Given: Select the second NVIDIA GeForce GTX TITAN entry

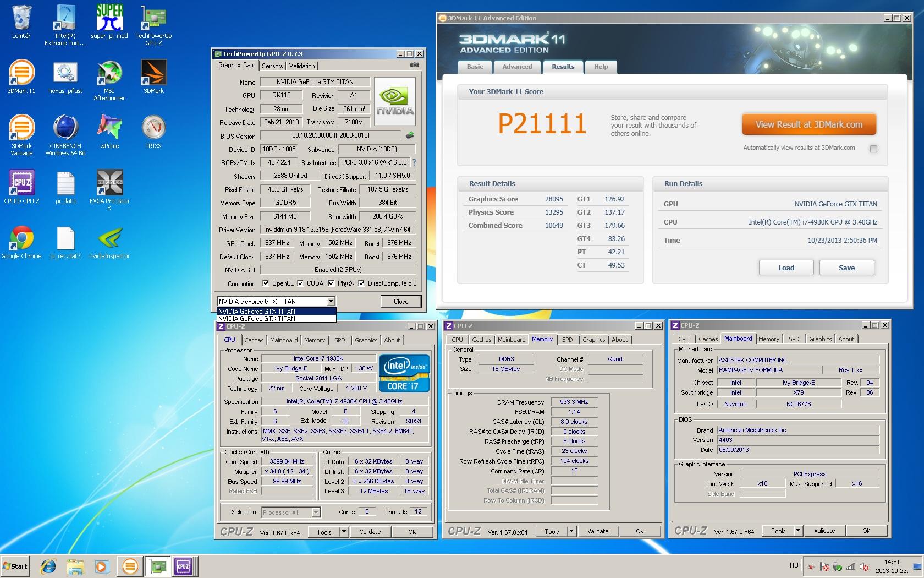Looking at the screenshot, I should 277,319.
